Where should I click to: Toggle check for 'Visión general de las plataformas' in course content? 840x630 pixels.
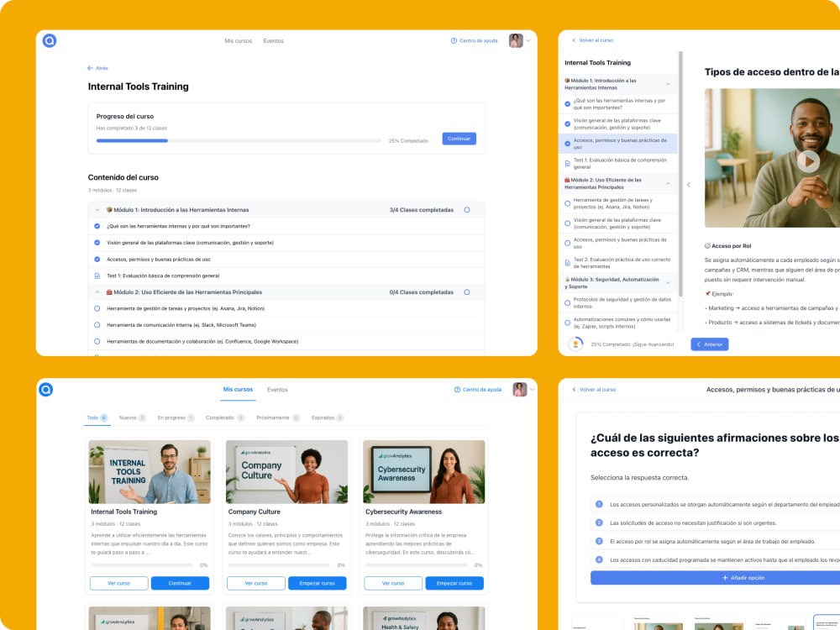(97, 243)
